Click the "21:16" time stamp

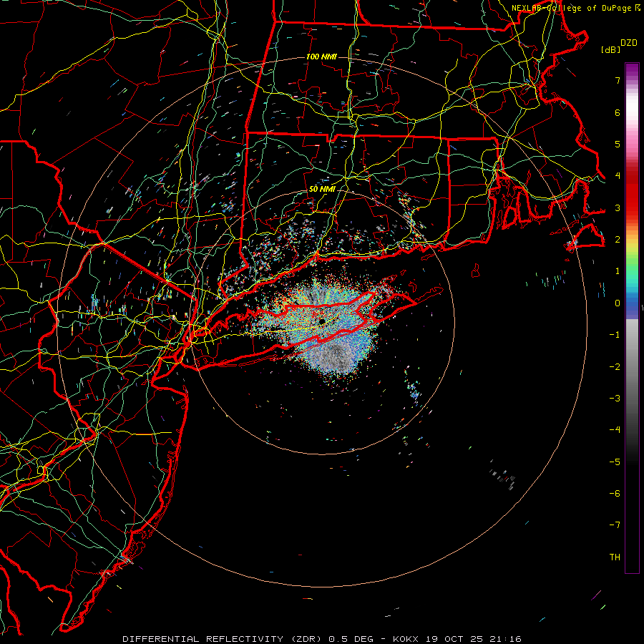(504, 639)
